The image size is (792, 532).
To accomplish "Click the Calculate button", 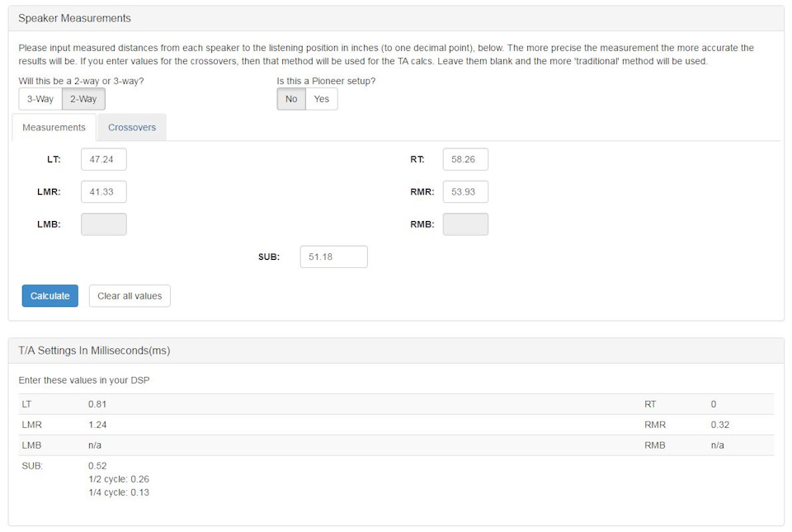I will [x=50, y=296].
